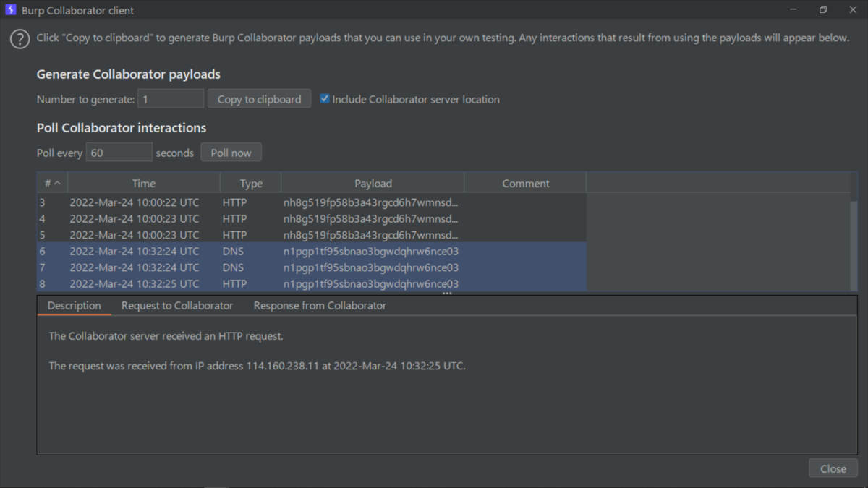The height and width of the screenshot is (488, 868).
Task: Select interaction row number 5
Action: [x=312, y=235]
